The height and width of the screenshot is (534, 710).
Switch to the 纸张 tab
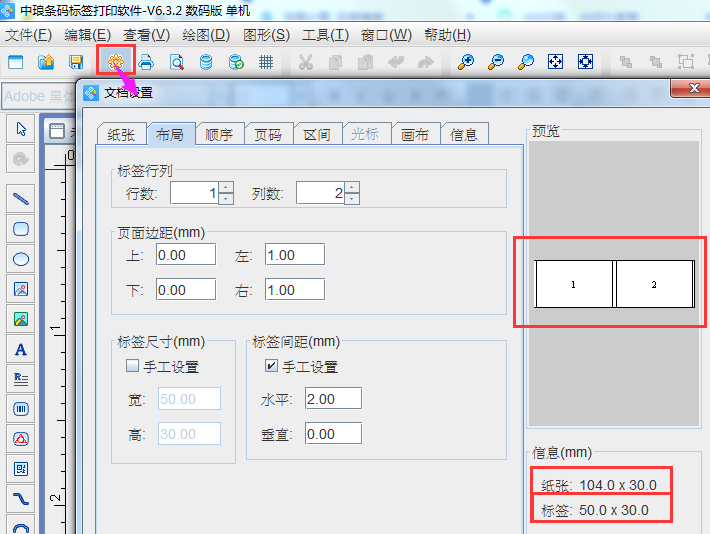tap(121, 134)
